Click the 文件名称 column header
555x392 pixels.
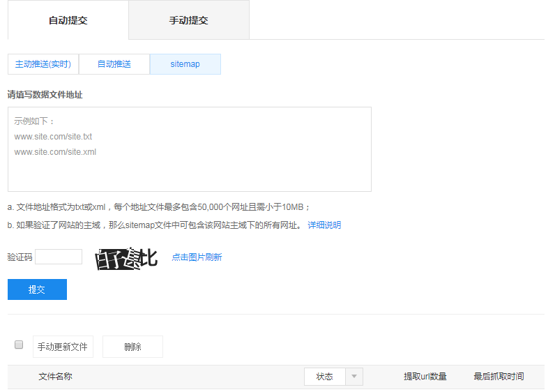(55, 377)
